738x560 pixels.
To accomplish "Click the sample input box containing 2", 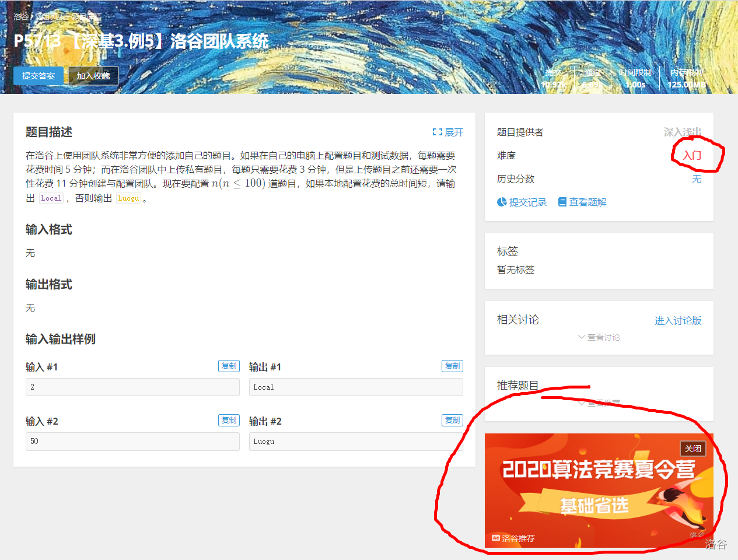I will pyautogui.click(x=132, y=387).
